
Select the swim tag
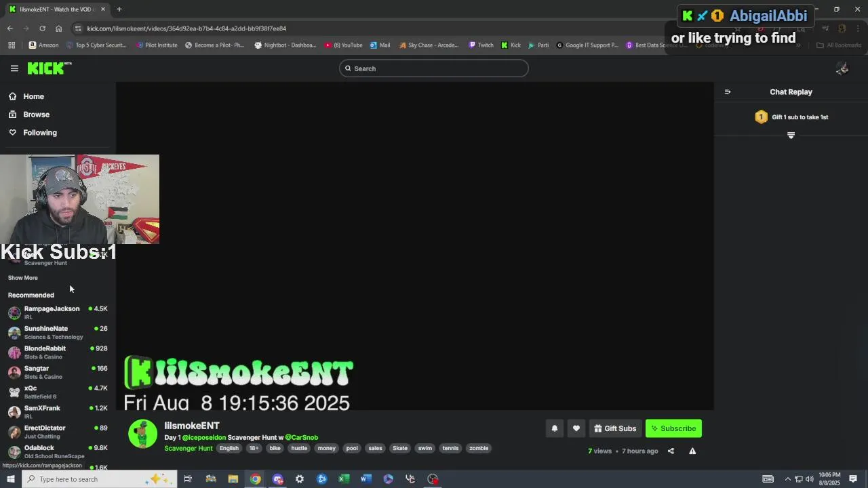coord(425,448)
